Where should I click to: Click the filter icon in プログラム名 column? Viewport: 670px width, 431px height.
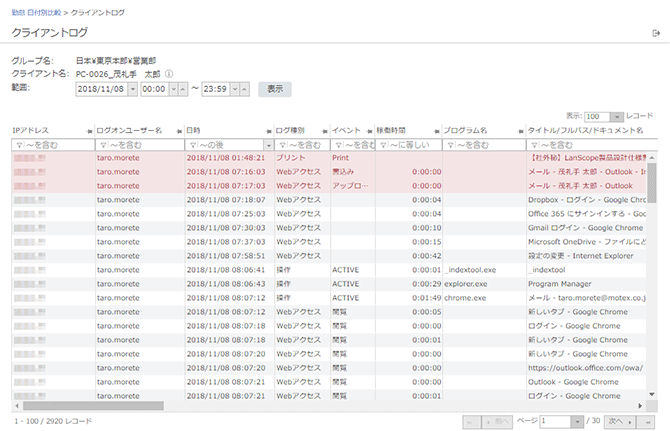point(452,145)
